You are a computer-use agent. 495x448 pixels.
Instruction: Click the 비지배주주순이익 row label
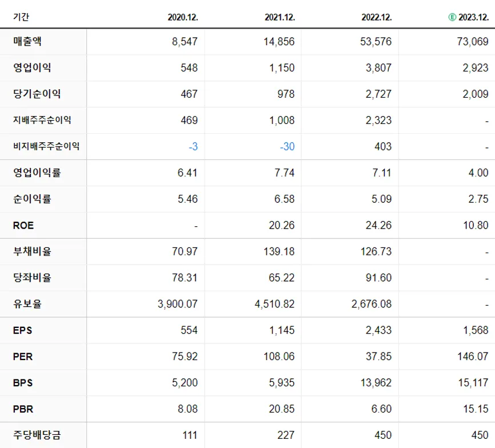(46, 146)
